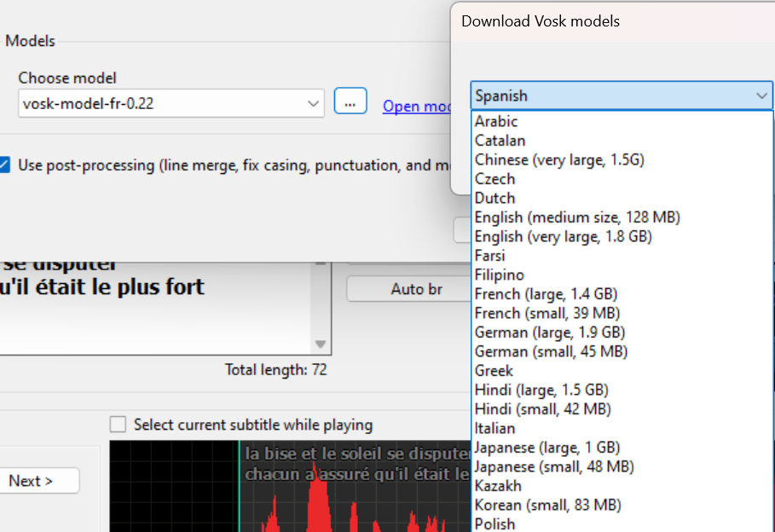Open the 'Choose model' dropdown
The image size is (775, 532).
click(x=171, y=102)
